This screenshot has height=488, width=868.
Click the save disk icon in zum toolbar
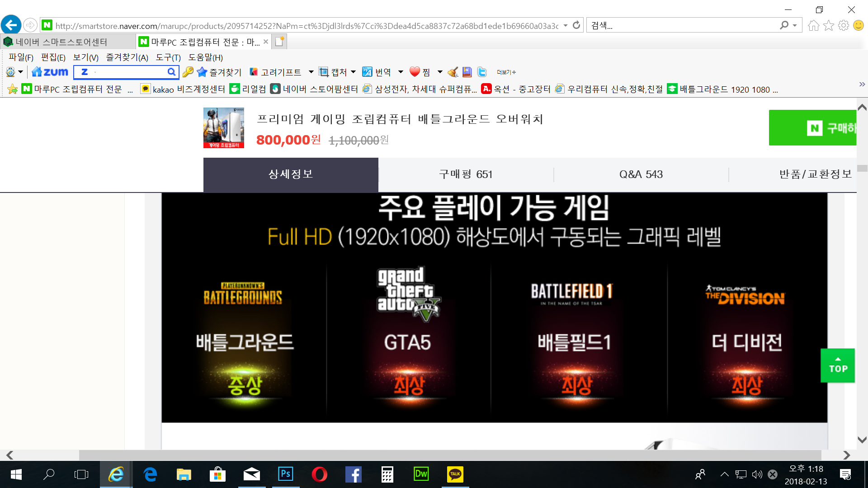(467, 72)
